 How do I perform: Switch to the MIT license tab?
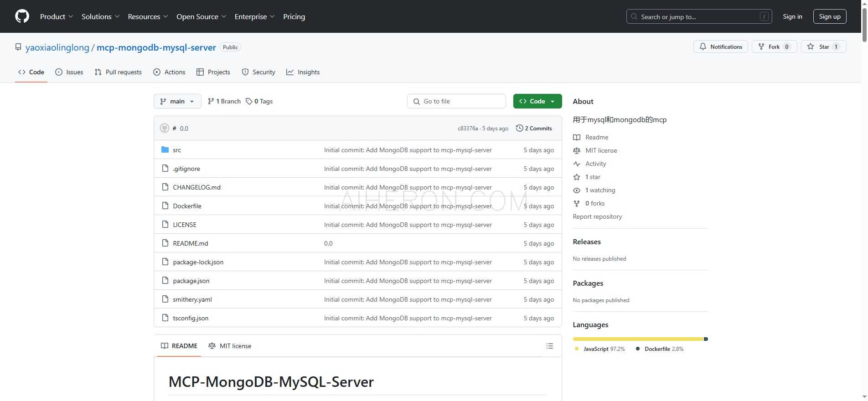point(230,346)
